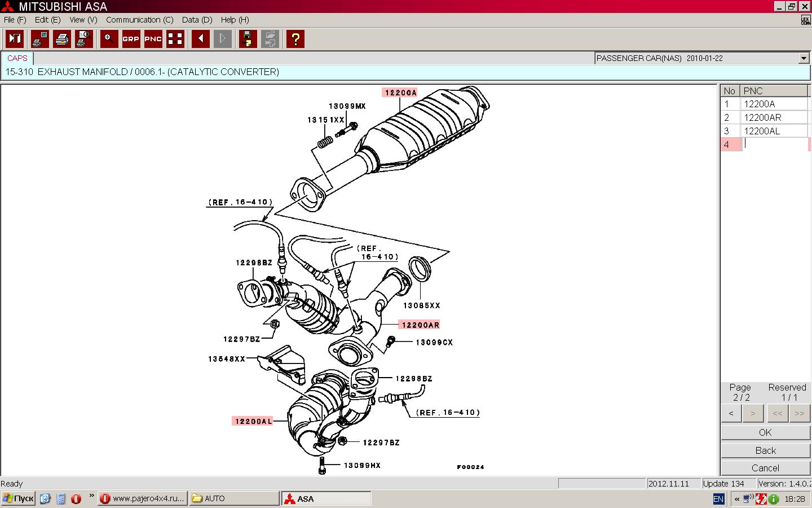Click the floppy disk save icon

(248, 39)
